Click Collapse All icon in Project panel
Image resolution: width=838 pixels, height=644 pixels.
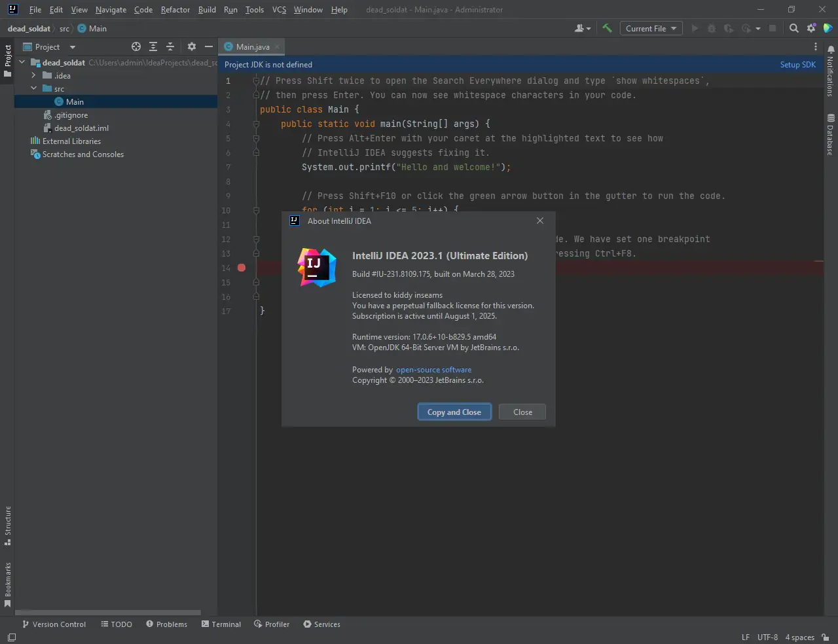[170, 46]
